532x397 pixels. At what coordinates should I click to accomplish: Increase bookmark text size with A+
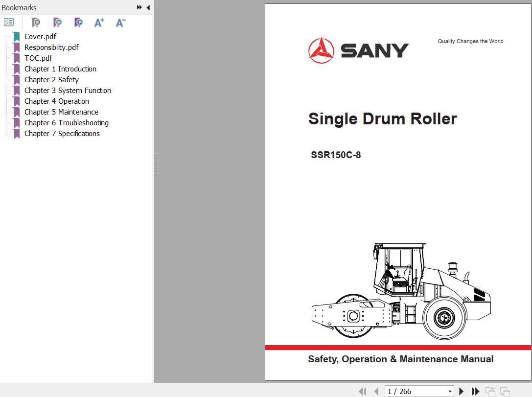tap(99, 23)
